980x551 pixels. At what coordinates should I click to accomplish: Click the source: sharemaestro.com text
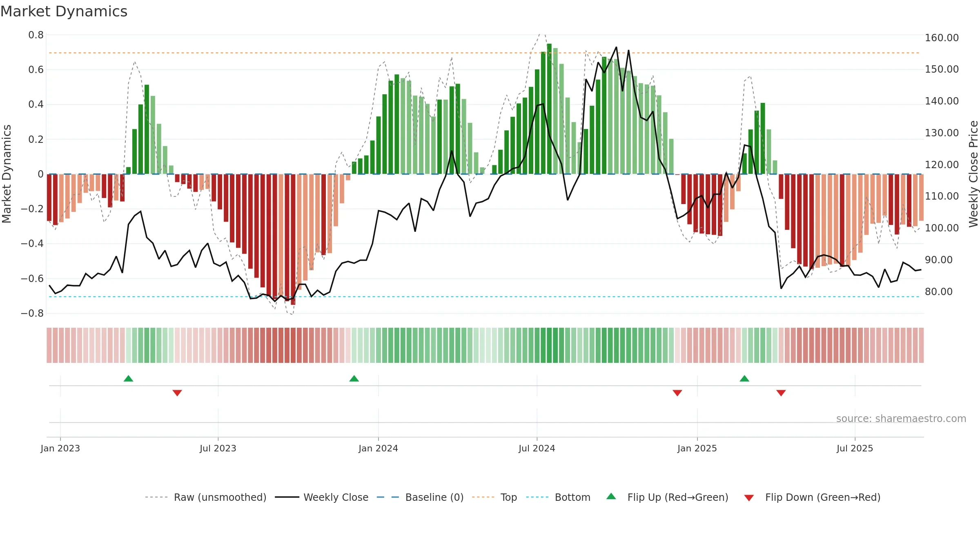(901, 418)
